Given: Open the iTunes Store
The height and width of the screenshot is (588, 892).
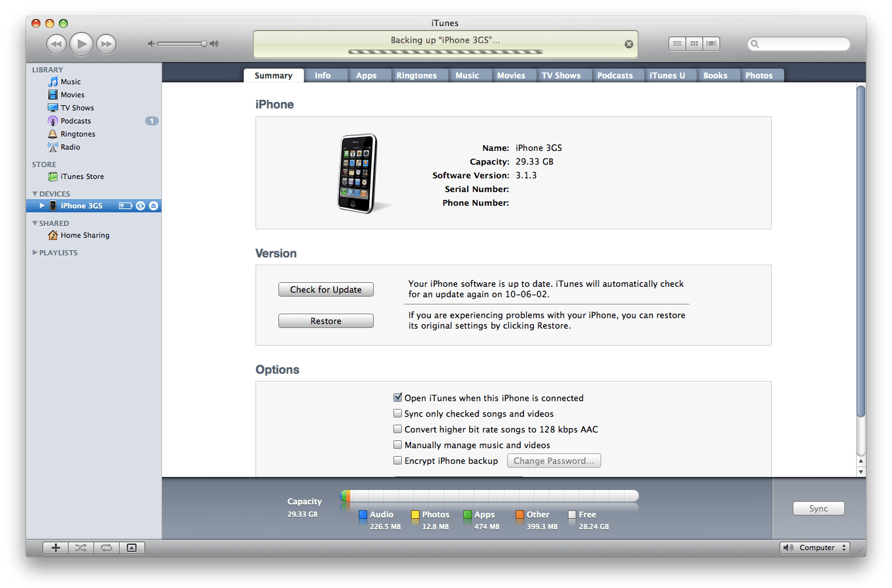Looking at the screenshot, I should [x=82, y=176].
